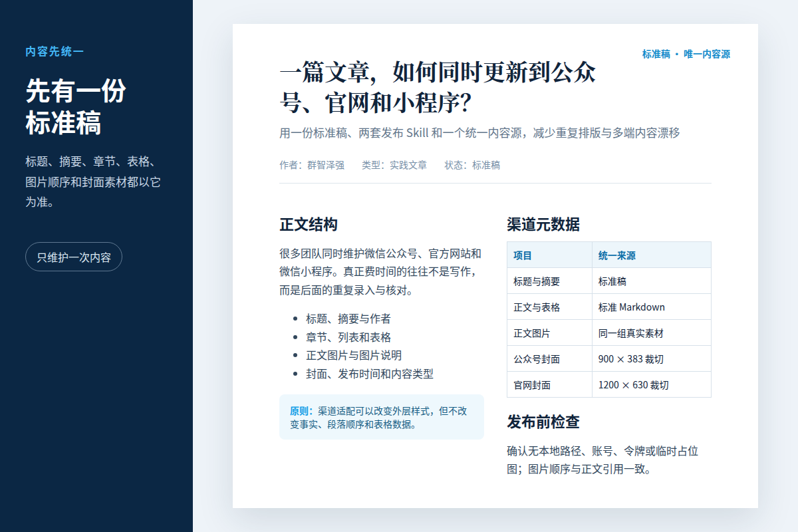Click the sidebar description starting 标题、摘要、章节
Image resolution: width=798 pixels, height=532 pixels.
93,182
